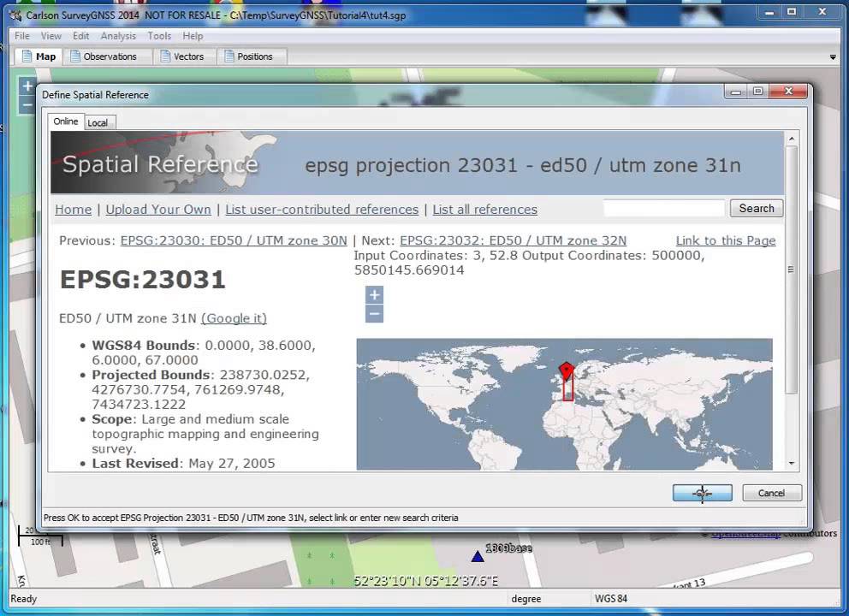Click scroll down arrow in dialog

click(792, 464)
